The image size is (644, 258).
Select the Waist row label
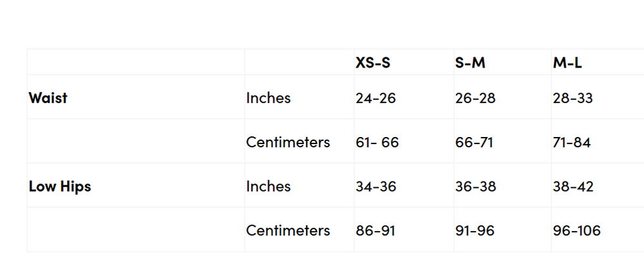tap(48, 98)
